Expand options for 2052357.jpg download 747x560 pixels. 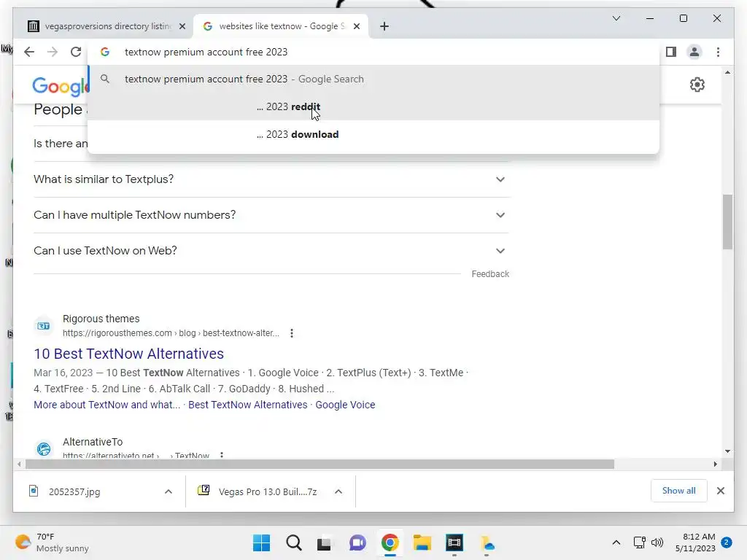coord(169,492)
